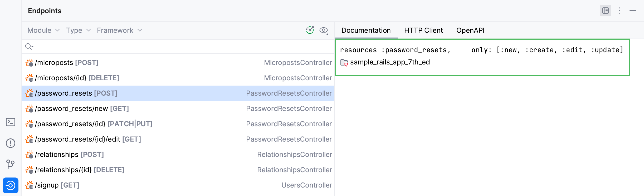Switch to the HTTP Client tab

pos(423,30)
